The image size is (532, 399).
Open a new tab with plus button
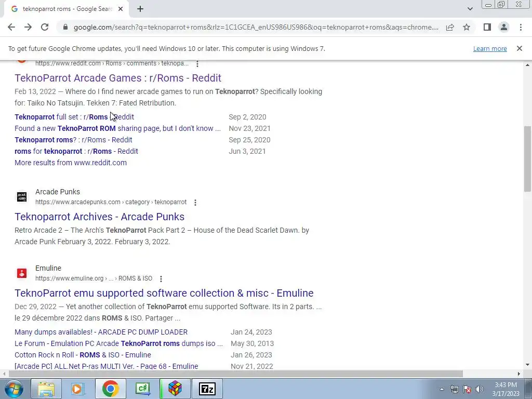point(140,9)
